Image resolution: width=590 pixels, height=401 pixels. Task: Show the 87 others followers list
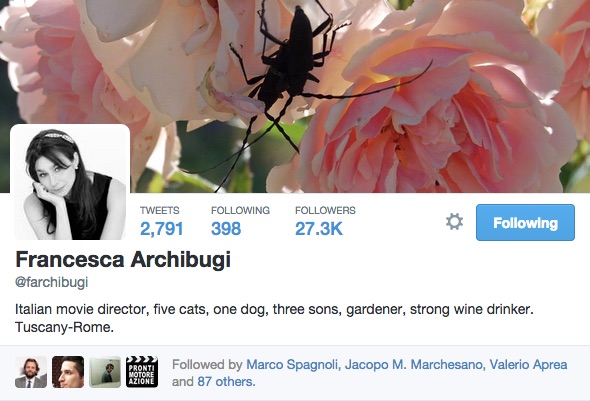pos(226,381)
